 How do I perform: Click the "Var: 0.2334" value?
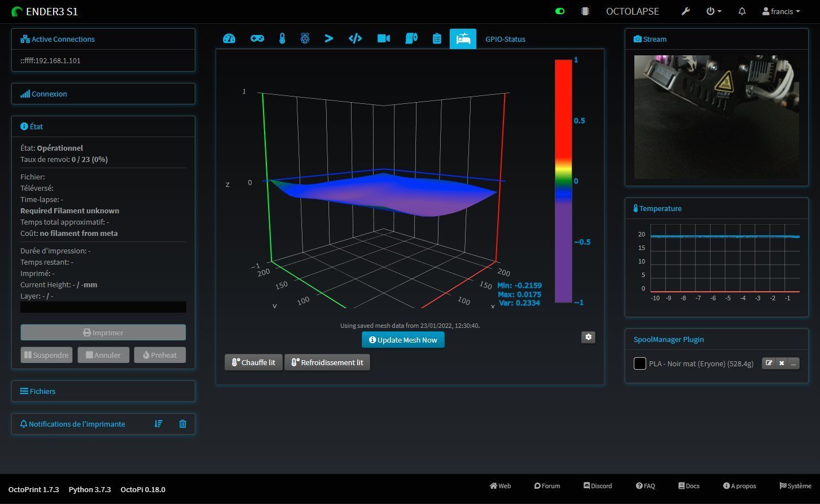[x=519, y=303]
